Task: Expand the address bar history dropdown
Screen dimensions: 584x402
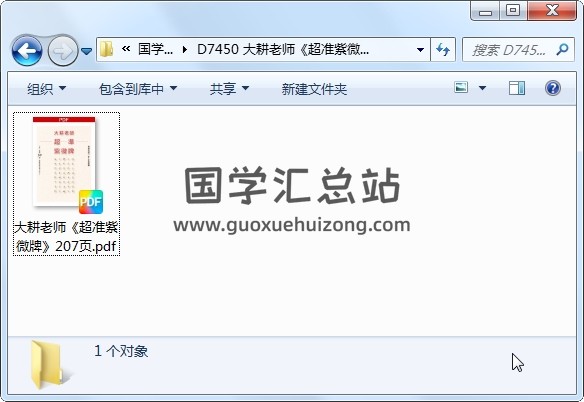Action: pos(420,49)
